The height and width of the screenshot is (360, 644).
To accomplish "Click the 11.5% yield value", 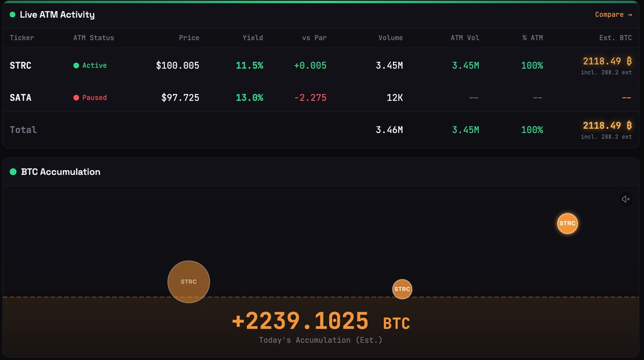I will click(x=250, y=66).
